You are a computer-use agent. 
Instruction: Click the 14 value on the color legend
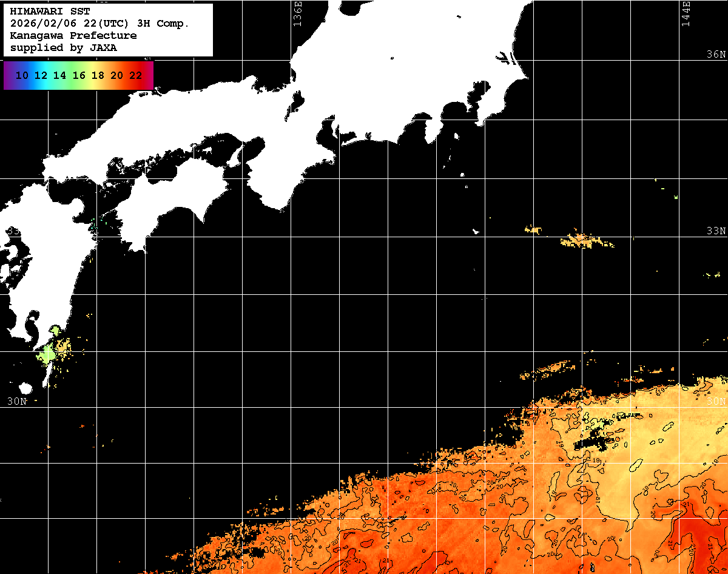(59, 76)
